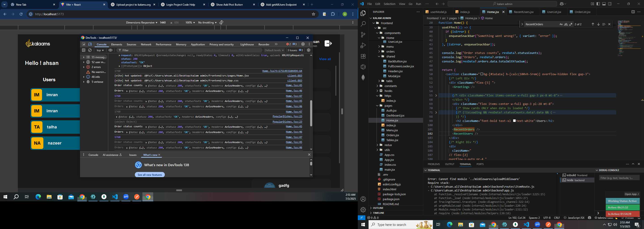This screenshot has width=644, height=229.
Task: Go to next match in find widget
Action: (598, 24)
